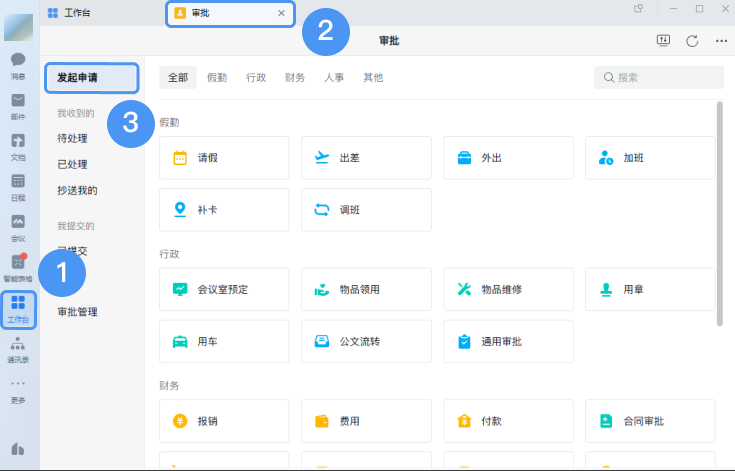Image resolution: width=735 pixels, height=471 pixels.
Task: Open 待处理 pending approvals list
Action: coord(73,138)
